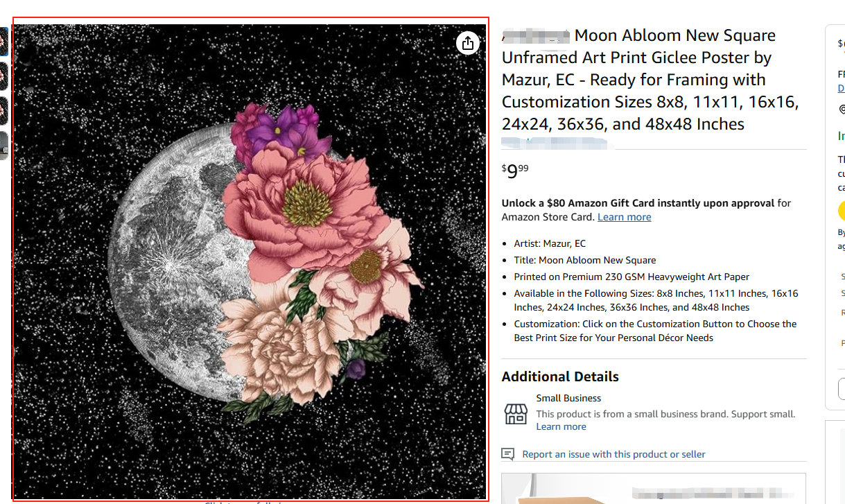Click the Small Business storefront icon
Viewport: 845px width, 504px height.
click(515, 413)
